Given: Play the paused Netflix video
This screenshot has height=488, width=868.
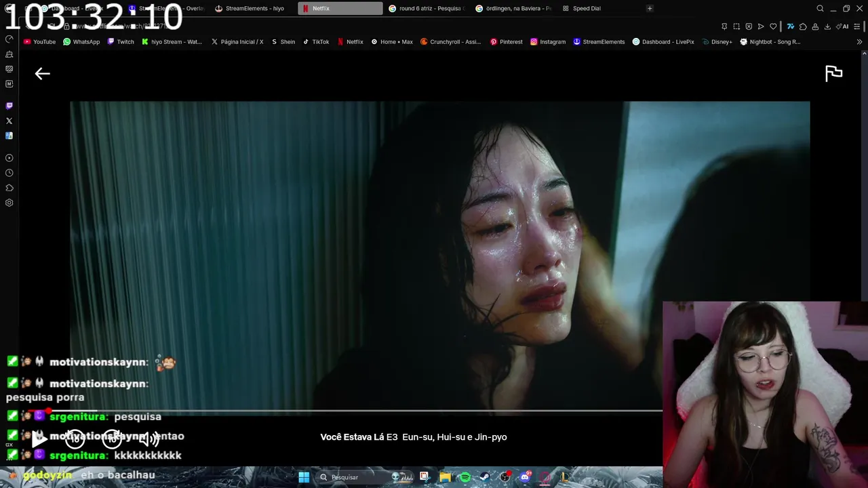Looking at the screenshot, I should coord(39,439).
